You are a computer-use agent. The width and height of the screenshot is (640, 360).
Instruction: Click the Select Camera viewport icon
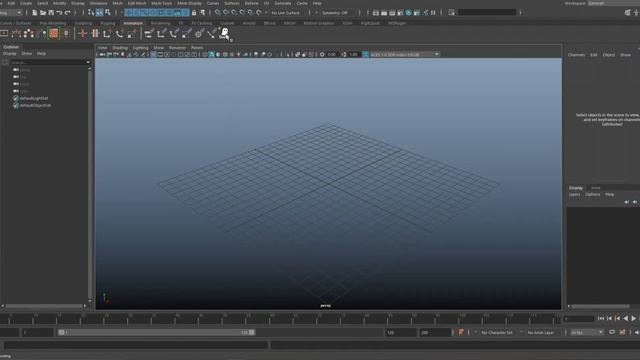102,54
